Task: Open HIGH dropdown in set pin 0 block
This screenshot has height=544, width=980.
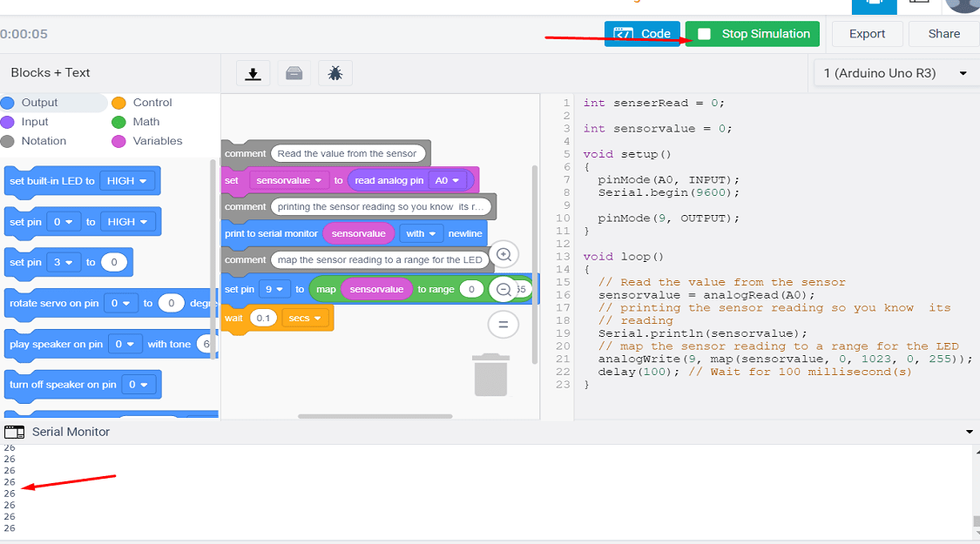Action: (127, 222)
